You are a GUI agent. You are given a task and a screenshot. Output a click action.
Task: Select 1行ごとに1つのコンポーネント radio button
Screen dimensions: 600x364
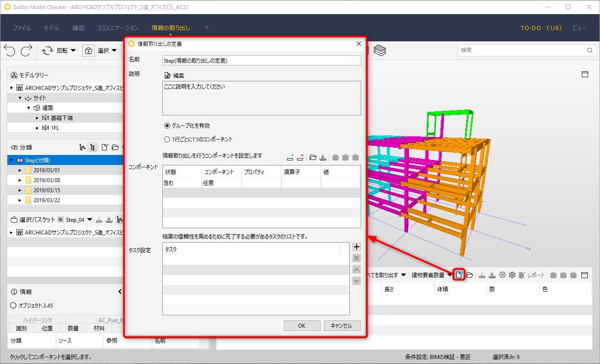pos(167,139)
